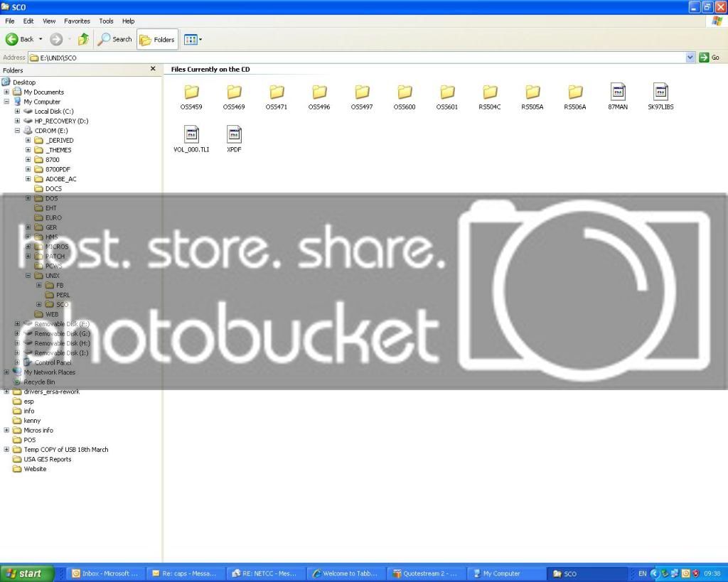
Task: Click the EN language indicator
Action: click(642, 573)
